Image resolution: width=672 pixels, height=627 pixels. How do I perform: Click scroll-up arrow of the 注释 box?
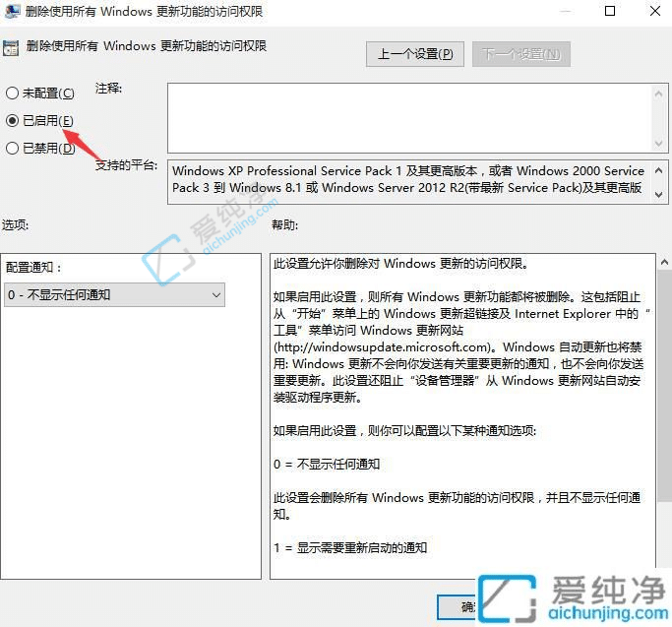point(658,94)
